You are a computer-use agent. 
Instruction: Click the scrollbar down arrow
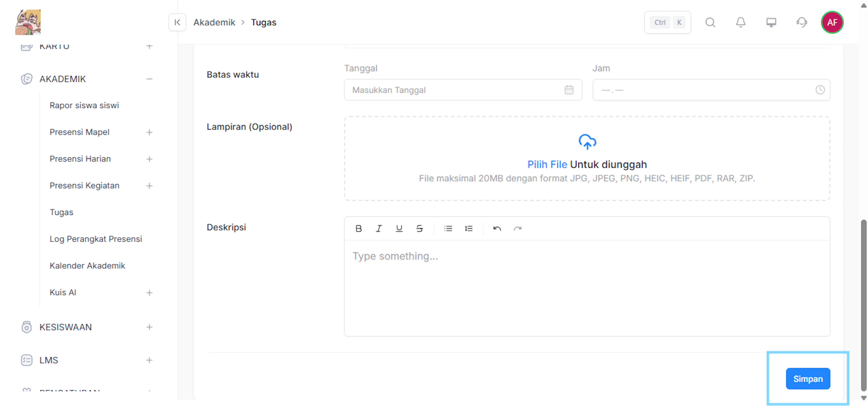click(863, 398)
